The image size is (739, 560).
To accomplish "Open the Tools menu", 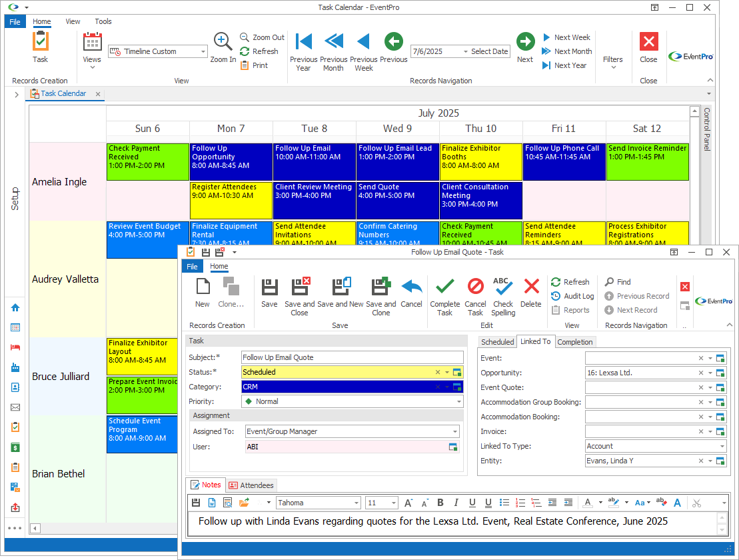I will click(103, 21).
